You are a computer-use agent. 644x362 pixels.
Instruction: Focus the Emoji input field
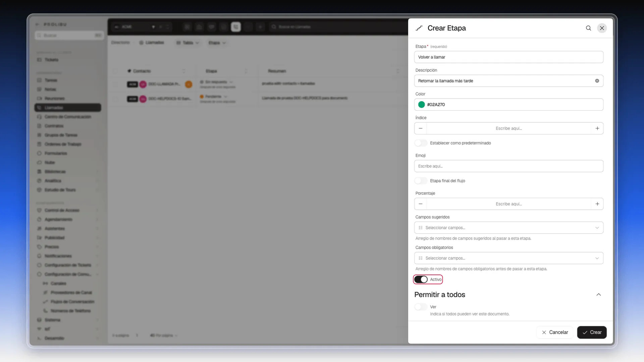[x=509, y=166]
